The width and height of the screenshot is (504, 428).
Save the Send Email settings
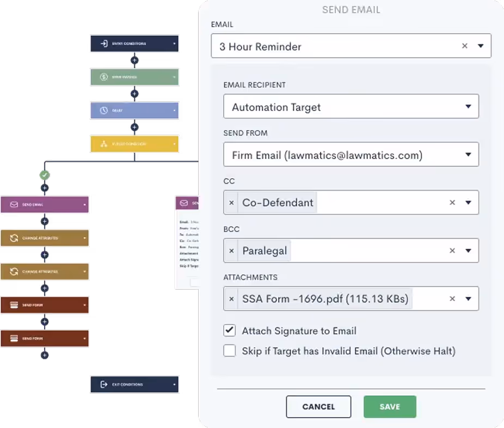click(390, 406)
